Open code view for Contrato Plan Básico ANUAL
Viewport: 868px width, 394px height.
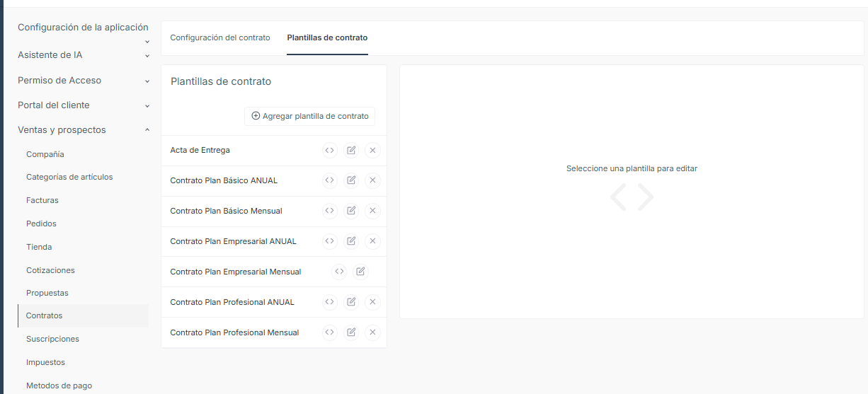pyautogui.click(x=329, y=180)
